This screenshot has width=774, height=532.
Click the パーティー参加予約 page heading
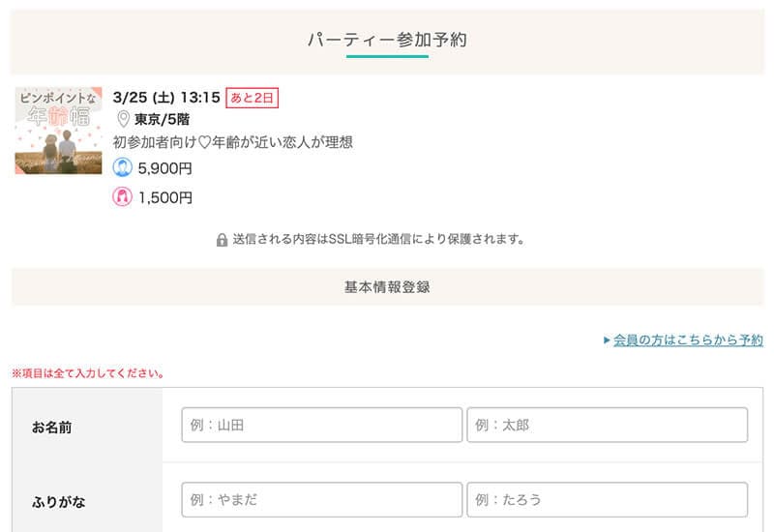click(x=387, y=40)
